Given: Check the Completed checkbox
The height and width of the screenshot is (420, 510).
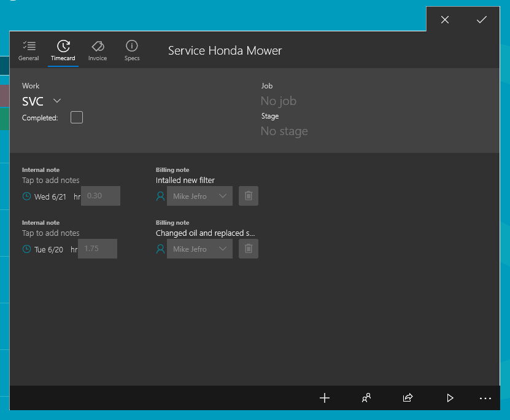Looking at the screenshot, I should point(77,117).
